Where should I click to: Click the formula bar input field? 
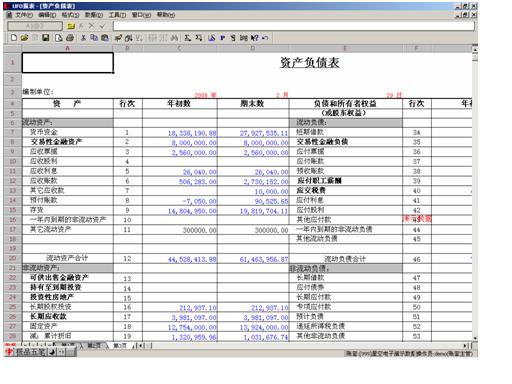click(x=294, y=26)
